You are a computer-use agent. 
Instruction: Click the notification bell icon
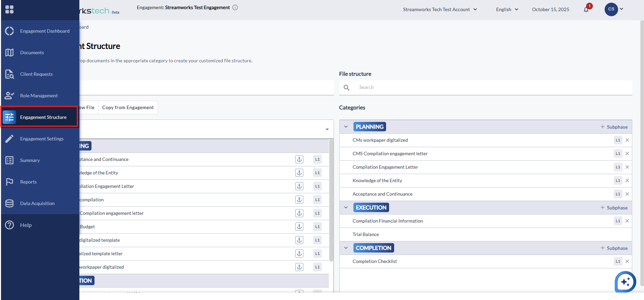click(x=586, y=9)
